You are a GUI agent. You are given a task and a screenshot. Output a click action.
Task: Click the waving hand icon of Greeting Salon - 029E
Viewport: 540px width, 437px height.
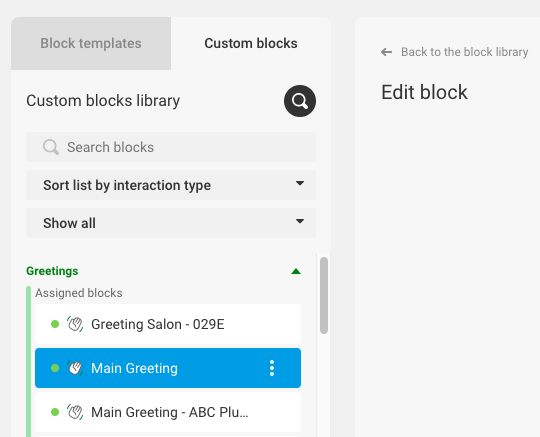pos(75,324)
